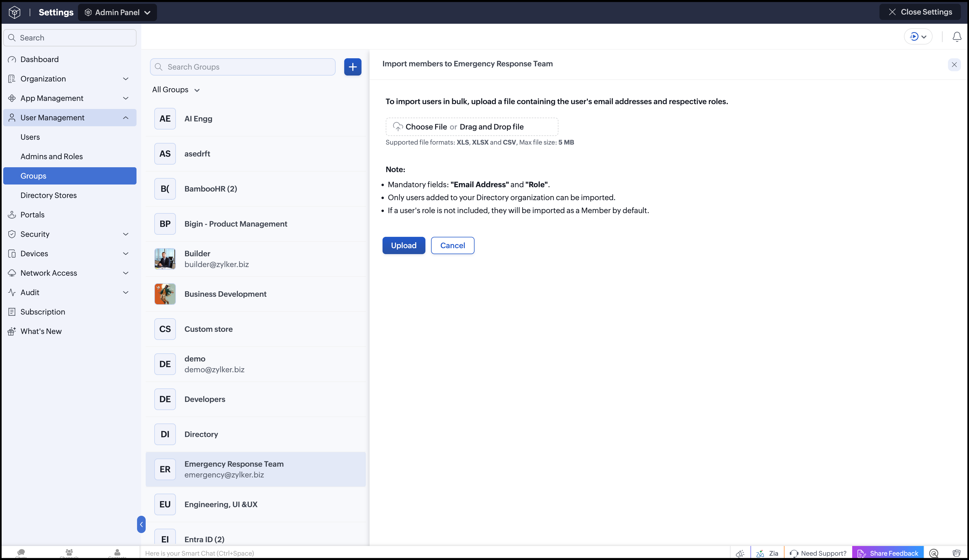Open Directory Stores
The height and width of the screenshot is (560, 969).
click(x=70, y=195)
